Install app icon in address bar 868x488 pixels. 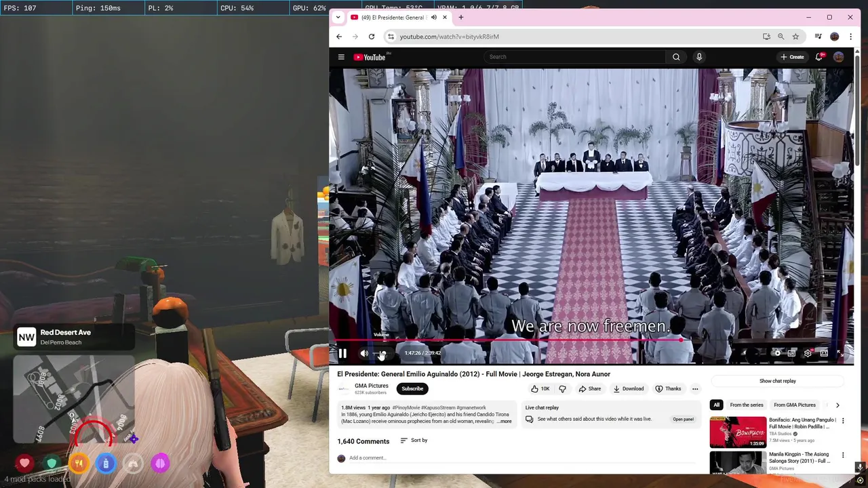766,37
